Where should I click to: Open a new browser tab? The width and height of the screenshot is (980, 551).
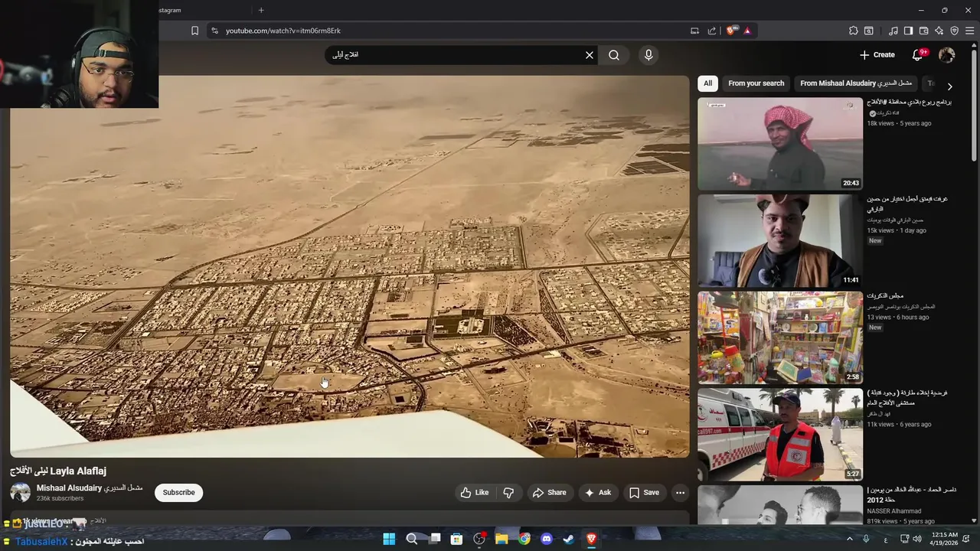[x=261, y=10]
